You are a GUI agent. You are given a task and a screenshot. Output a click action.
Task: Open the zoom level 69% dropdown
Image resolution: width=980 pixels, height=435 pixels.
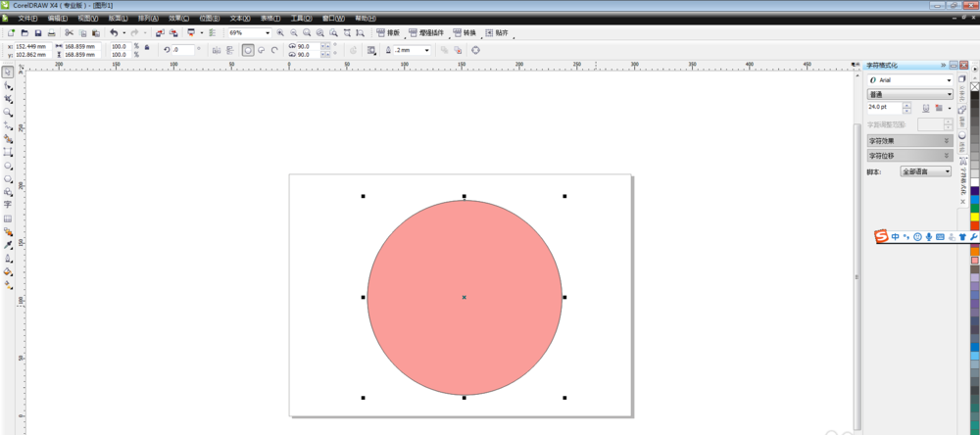[x=268, y=33]
